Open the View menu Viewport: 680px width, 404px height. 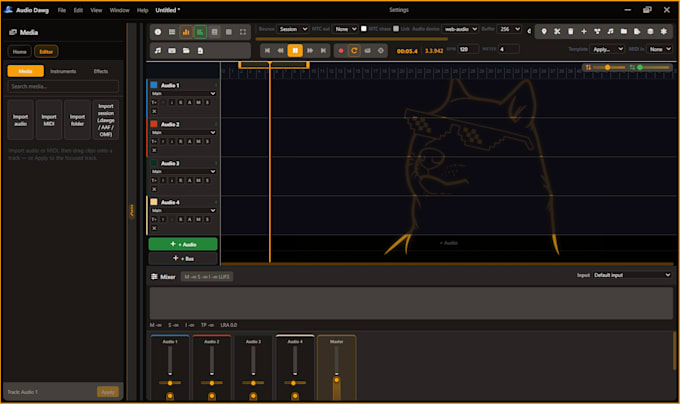(96, 10)
